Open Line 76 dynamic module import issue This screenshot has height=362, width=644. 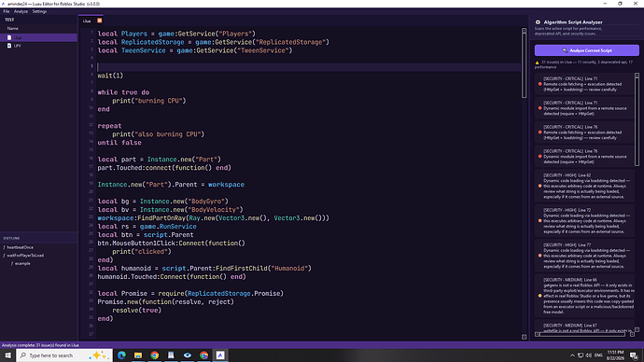click(583, 157)
